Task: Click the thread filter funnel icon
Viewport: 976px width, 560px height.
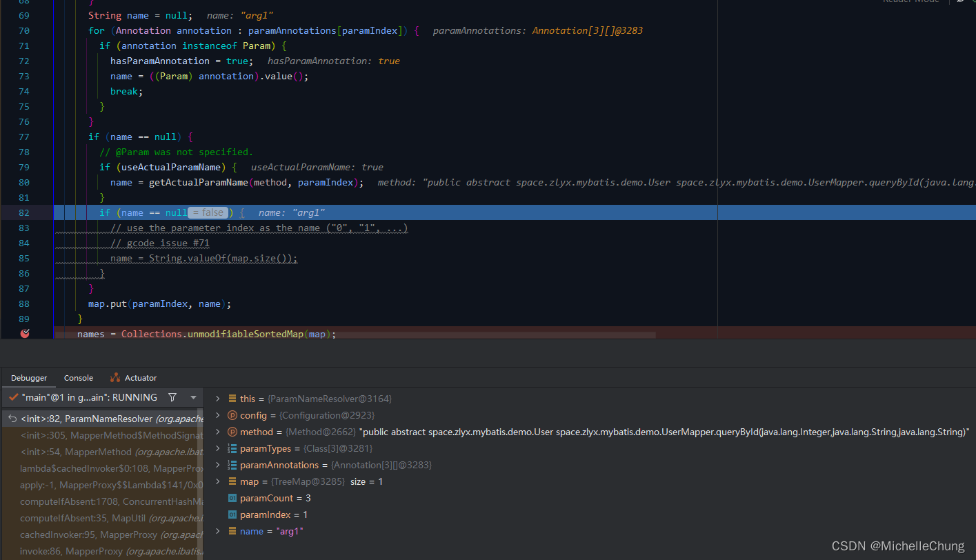Action: point(172,397)
